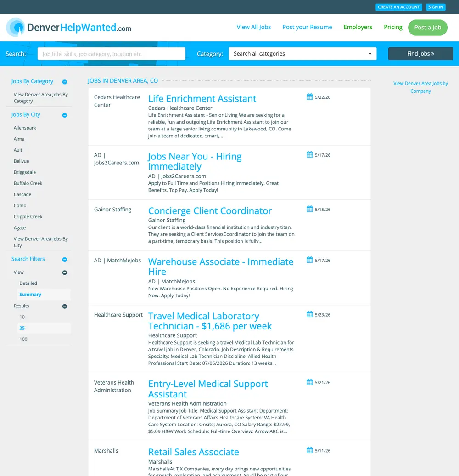This screenshot has height=476, width=459.
Task: Open the Pricing page
Action: (x=393, y=27)
